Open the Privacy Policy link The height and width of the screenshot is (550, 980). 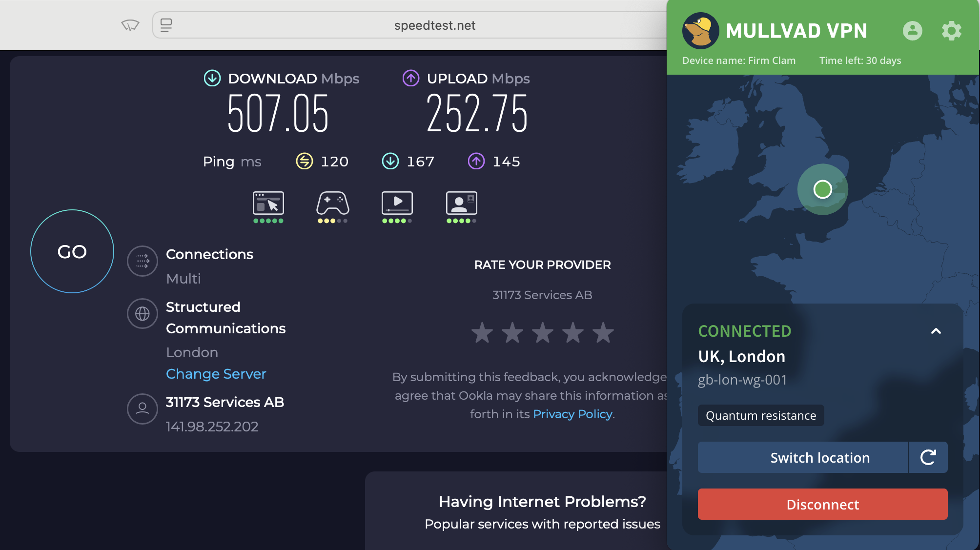pyautogui.click(x=572, y=414)
